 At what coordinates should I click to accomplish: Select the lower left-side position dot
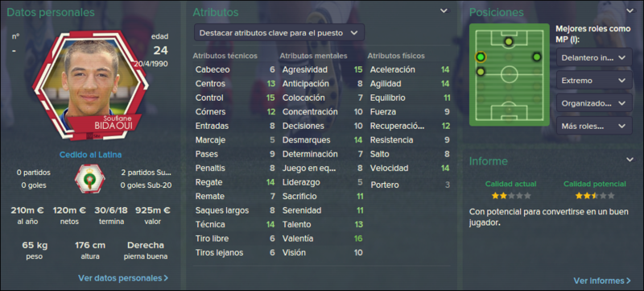pyautogui.click(x=481, y=72)
